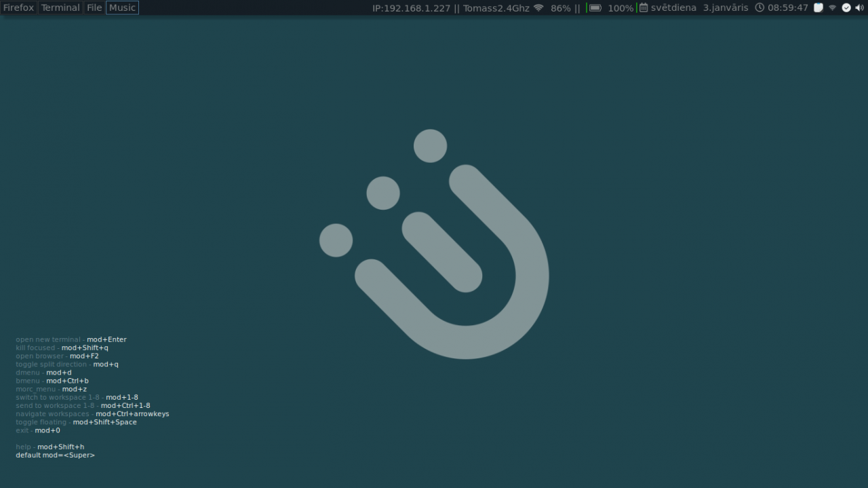This screenshot has width=868, height=488.
Task: Click the date 3.janvāris
Action: pos(726,8)
